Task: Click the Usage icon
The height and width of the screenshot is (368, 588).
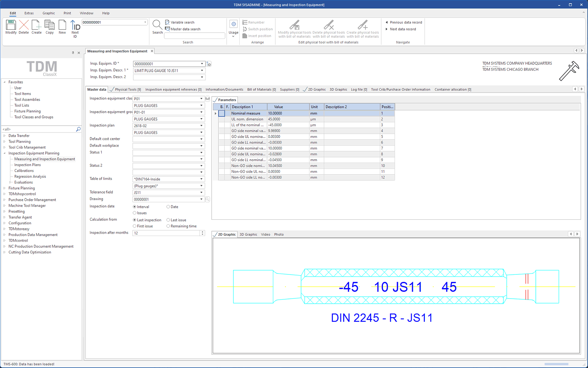Action: click(x=233, y=24)
